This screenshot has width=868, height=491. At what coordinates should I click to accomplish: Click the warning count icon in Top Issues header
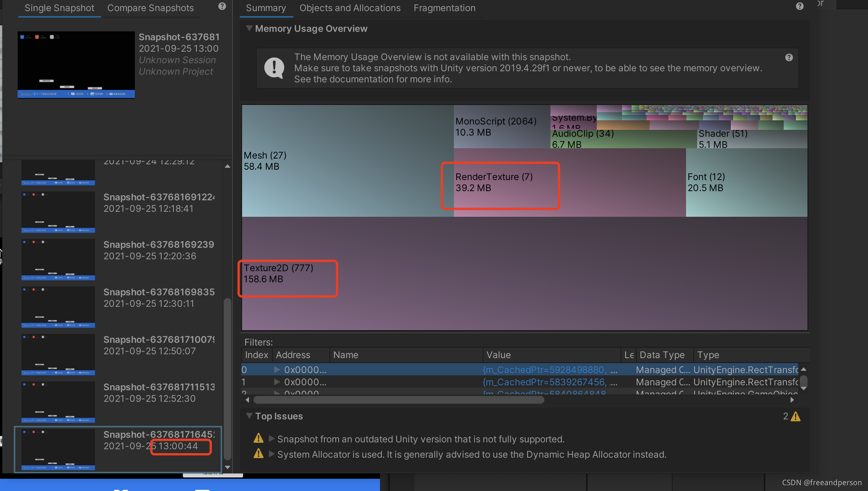click(796, 416)
